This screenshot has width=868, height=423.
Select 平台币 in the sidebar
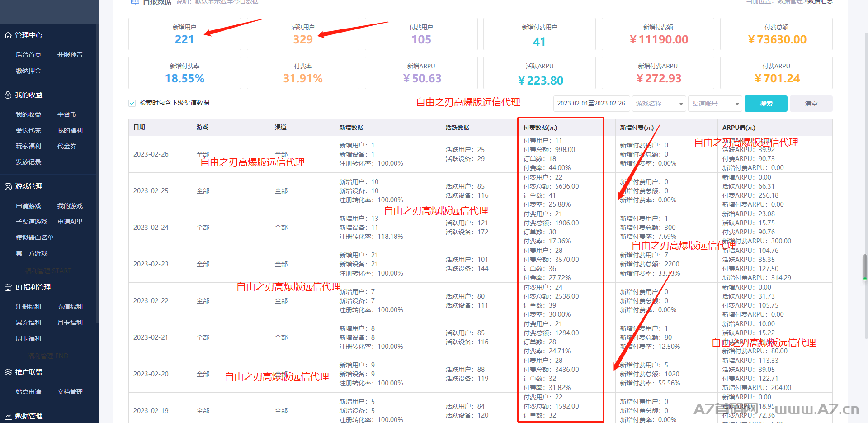(67, 114)
